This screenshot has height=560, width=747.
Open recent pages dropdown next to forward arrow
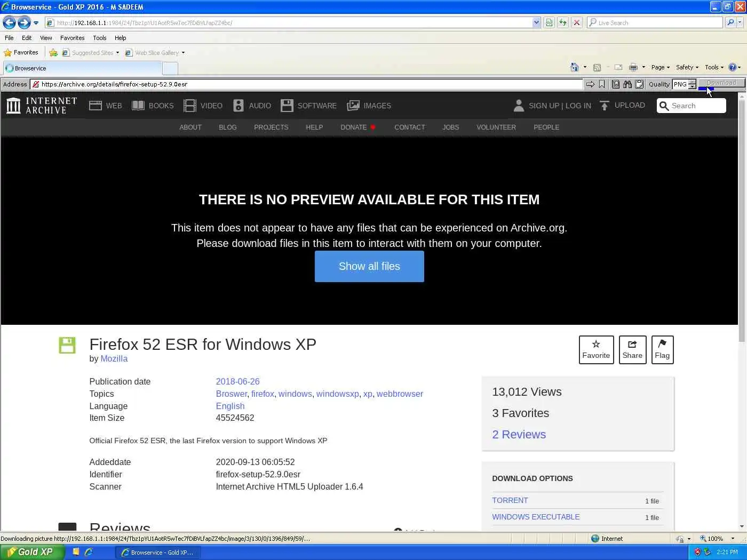(36, 23)
